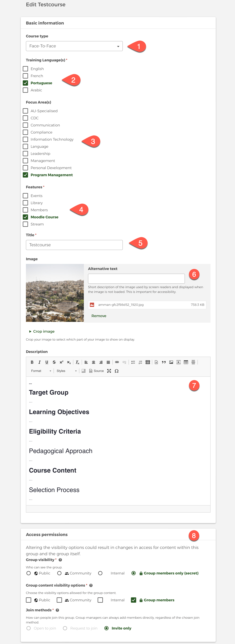The image size is (235, 644).
Task: Select Community group visibility radio
Action: 59,573
